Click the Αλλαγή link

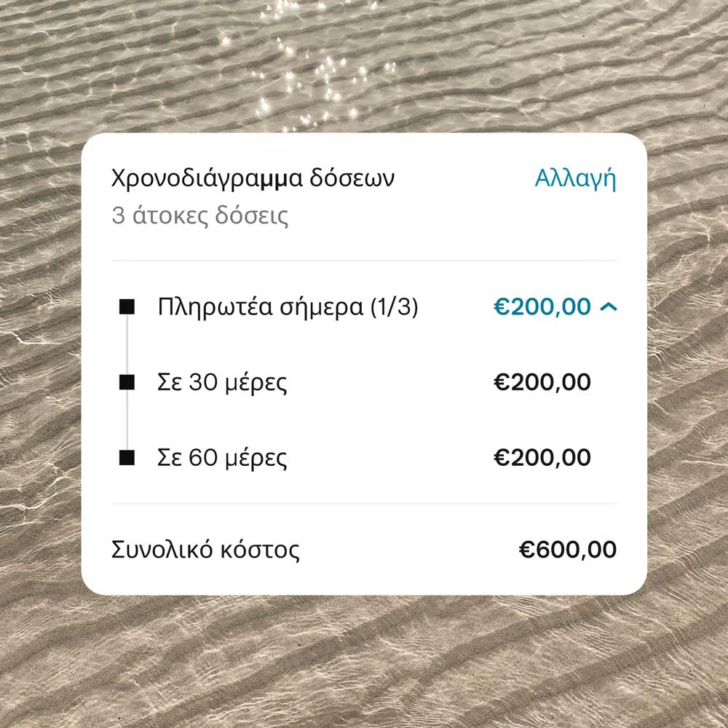point(575,178)
